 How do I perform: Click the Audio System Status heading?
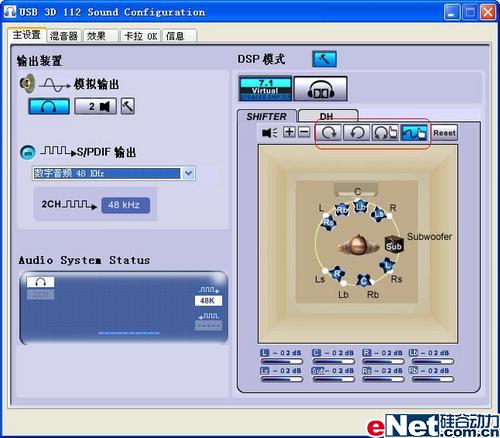coord(84,260)
